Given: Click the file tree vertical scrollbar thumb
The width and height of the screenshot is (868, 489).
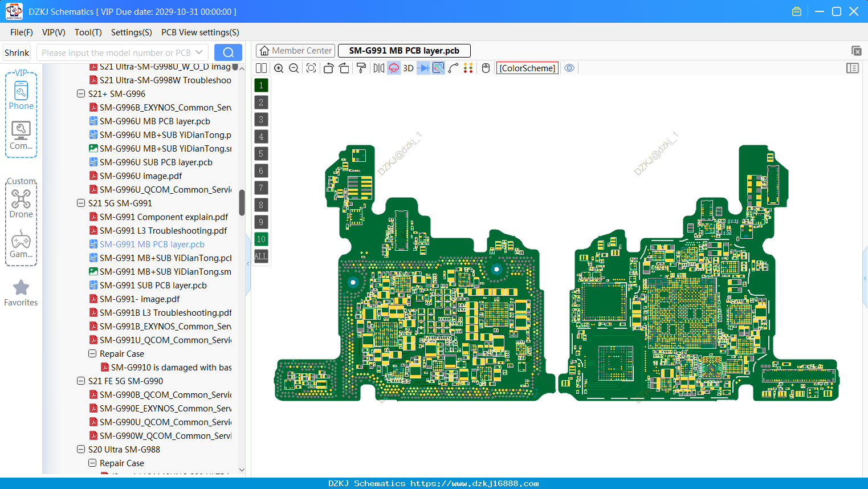Looking at the screenshot, I should [x=242, y=203].
